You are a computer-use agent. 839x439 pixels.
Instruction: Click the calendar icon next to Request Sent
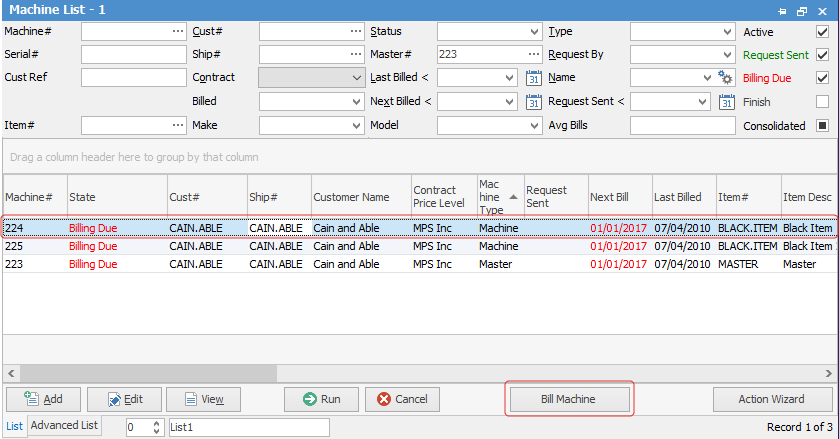pos(726,101)
